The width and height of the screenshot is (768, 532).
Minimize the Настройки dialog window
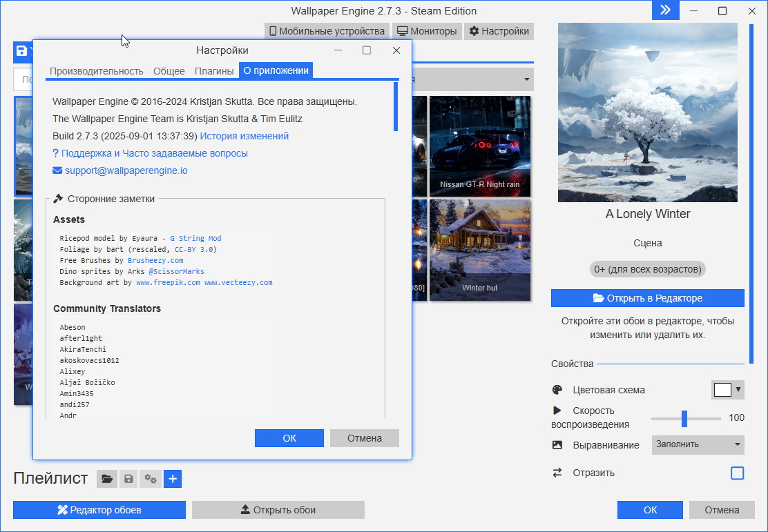coord(338,50)
